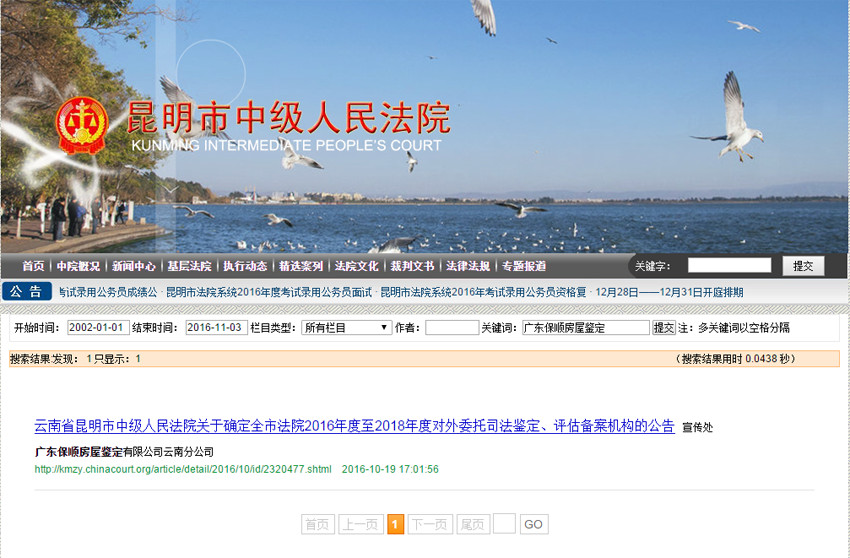The height and width of the screenshot is (558, 850).
Task: Select 法律法规 in navigation bar
Action: (x=467, y=266)
